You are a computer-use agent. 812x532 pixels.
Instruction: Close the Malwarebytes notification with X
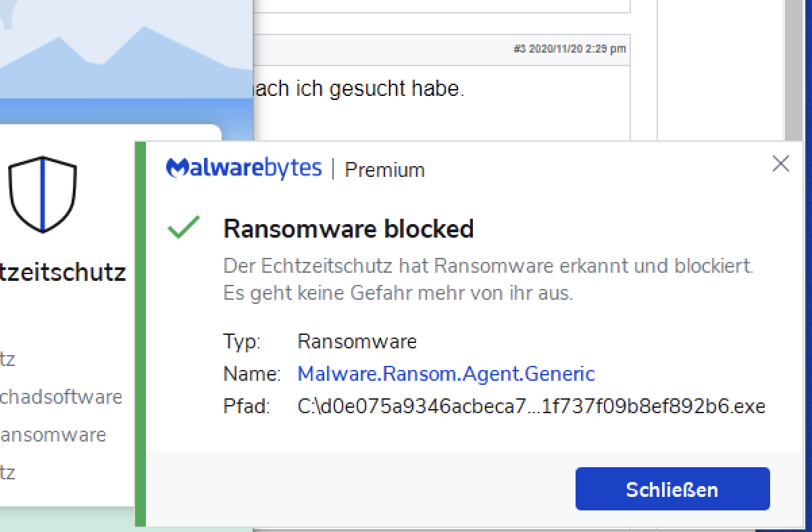pos(780,163)
